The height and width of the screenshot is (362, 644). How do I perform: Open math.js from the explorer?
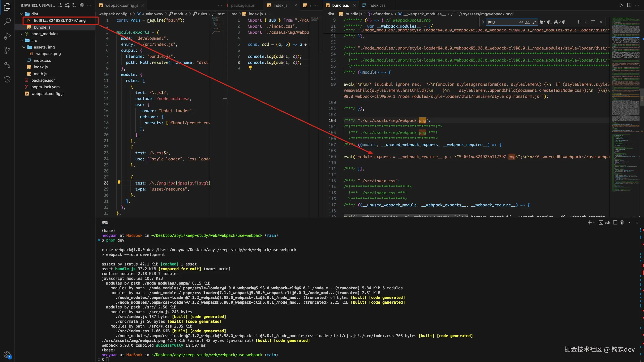[40, 74]
